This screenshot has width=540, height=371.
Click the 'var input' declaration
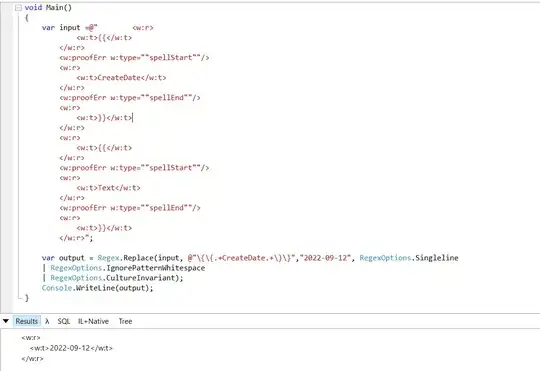pyautogui.click(x=61, y=28)
